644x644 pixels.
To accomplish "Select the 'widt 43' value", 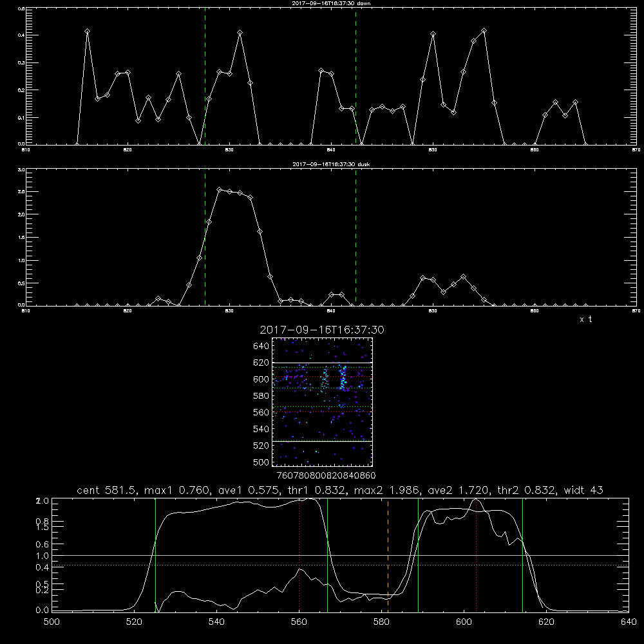I will pyautogui.click(x=583, y=490).
